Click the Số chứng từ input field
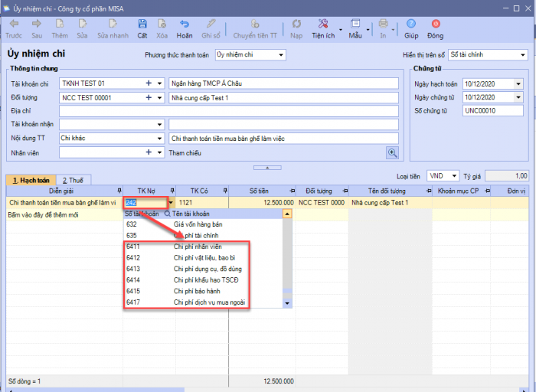The image size is (536, 392). [x=492, y=111]
